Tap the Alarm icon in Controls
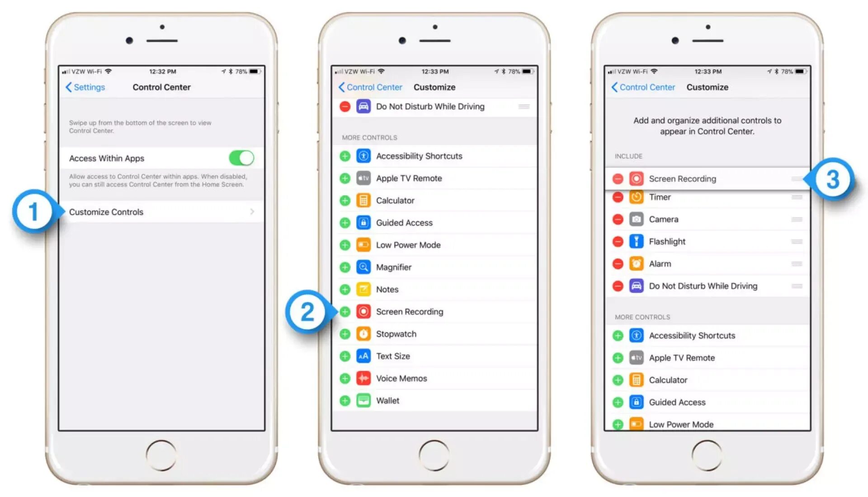The image size is (868, 497). point(635,264)
